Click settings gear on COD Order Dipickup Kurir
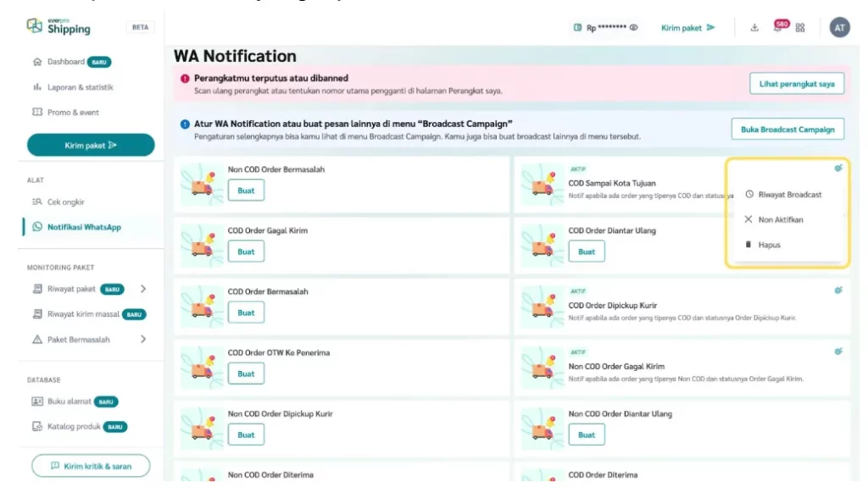The height and width of the screenshot is (493, 868). (837, 291)
